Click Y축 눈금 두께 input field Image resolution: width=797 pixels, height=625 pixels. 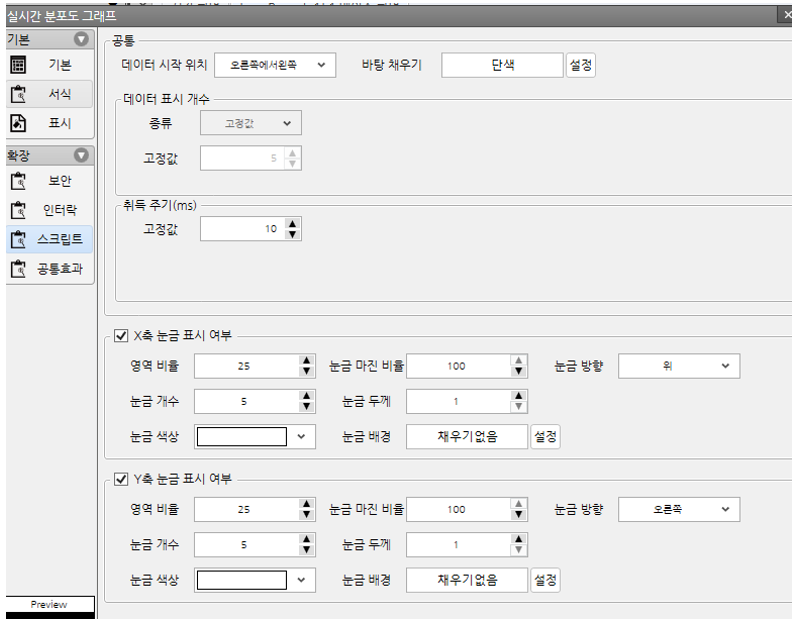coord(458,545)
